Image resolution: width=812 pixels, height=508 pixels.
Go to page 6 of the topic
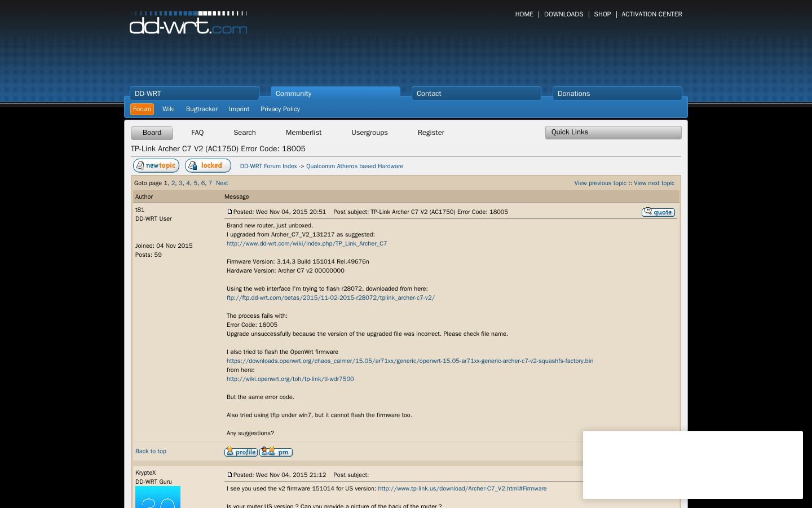point(202,183)
